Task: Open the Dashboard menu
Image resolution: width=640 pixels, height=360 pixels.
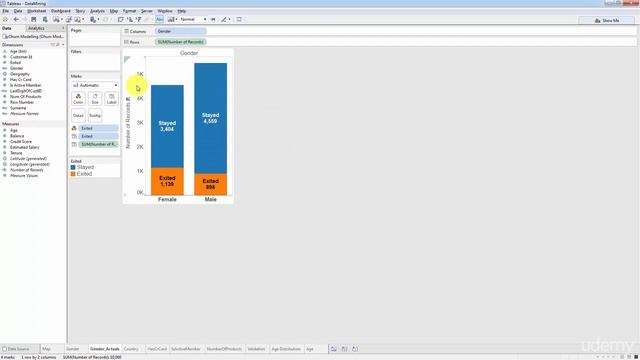Action: pos(60,11)
